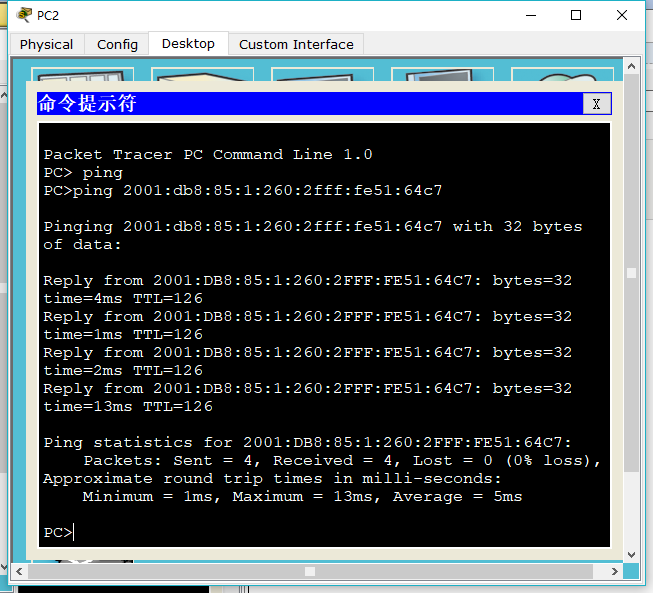
Task: Minimize the PC2 window
Action: [531, 15]
